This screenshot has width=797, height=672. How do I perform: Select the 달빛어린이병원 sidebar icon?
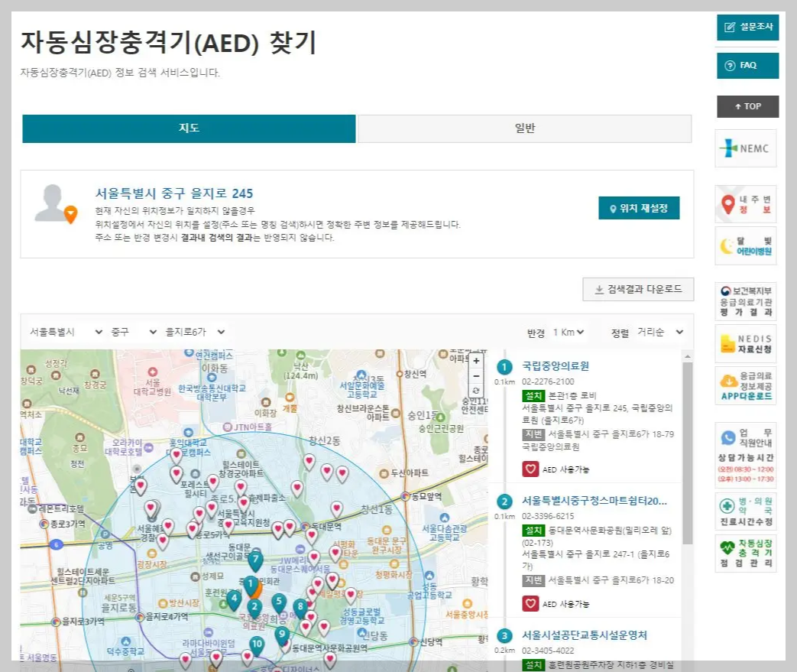746,246
